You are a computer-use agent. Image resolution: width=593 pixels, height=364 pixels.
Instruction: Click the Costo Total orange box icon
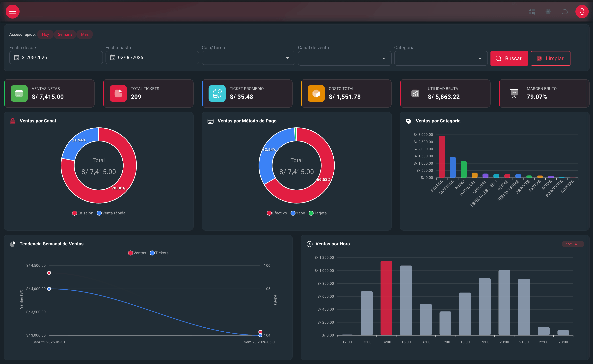pos(316,93)
